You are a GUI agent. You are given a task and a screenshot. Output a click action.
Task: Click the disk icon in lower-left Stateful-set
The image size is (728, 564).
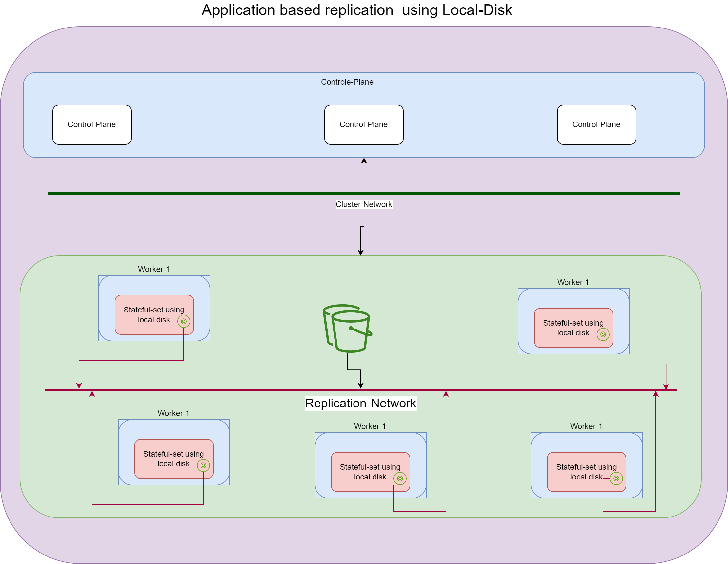tap(204, 465)
